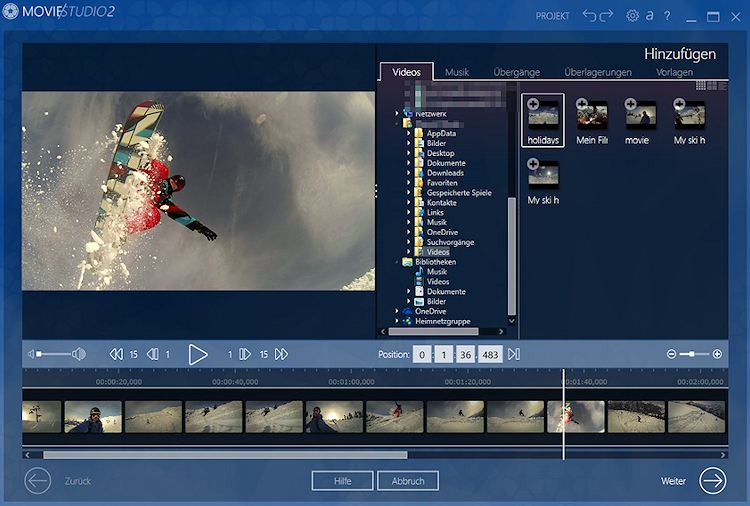Click the Weiter forward arrow button
Viewport: 750px width, 506px height.
click(x=712, y=481)
